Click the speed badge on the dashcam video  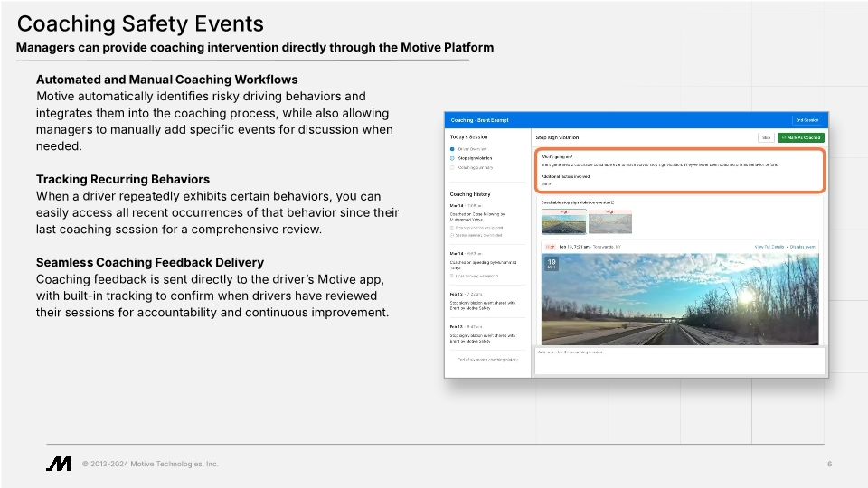click(552, 264)
